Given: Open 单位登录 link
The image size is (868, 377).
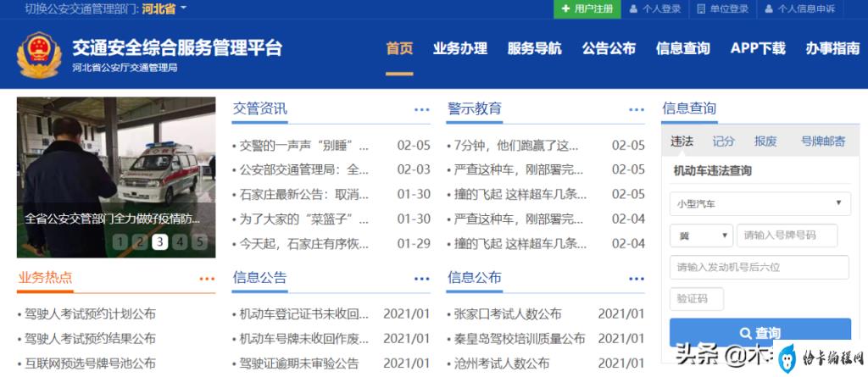Looking at the screenshot, I should coord(722,8).
